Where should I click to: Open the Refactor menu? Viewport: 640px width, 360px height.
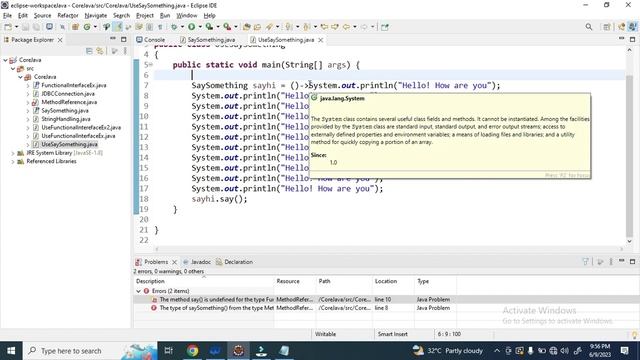68,16
